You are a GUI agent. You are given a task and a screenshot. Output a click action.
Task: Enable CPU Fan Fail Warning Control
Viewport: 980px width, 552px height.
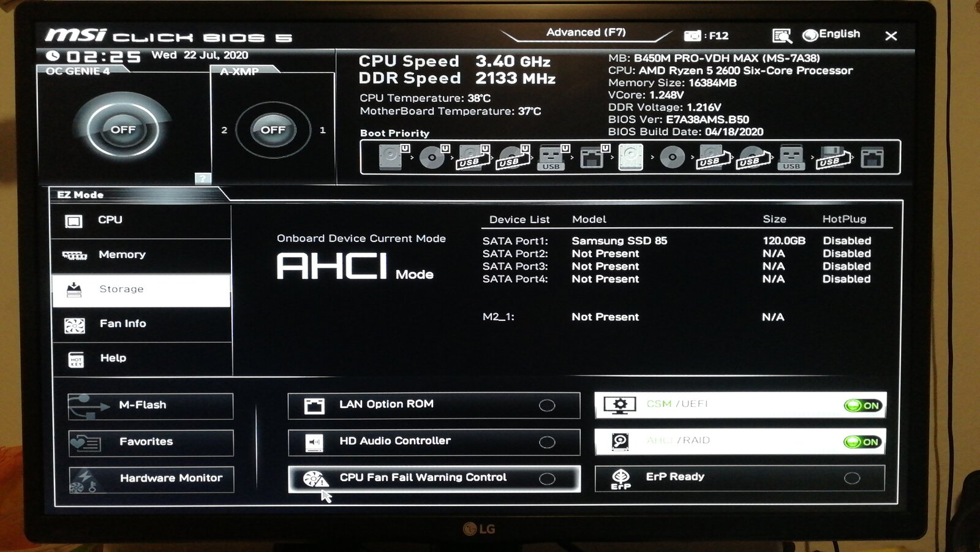tap(434, 478)
